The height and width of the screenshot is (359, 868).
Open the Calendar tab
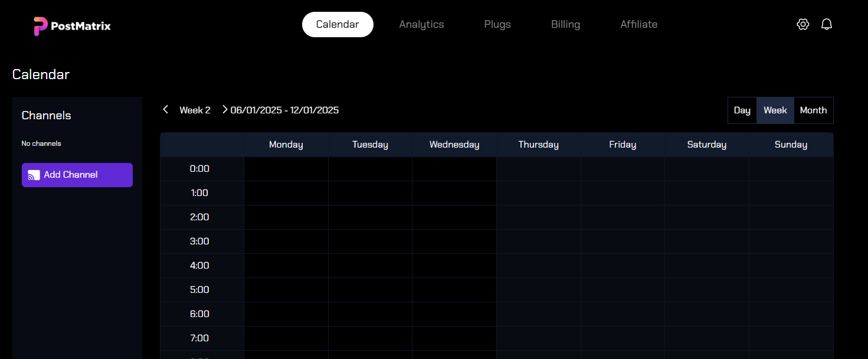(338, 25)
